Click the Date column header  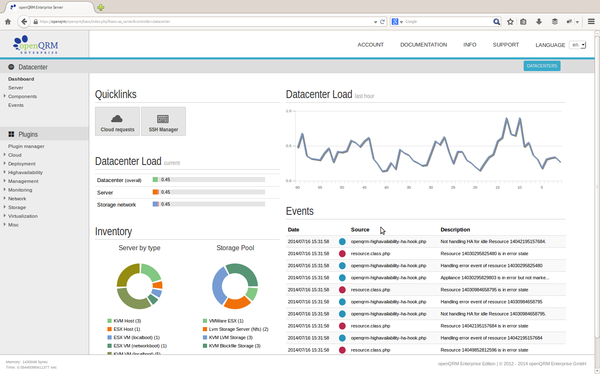293,230
